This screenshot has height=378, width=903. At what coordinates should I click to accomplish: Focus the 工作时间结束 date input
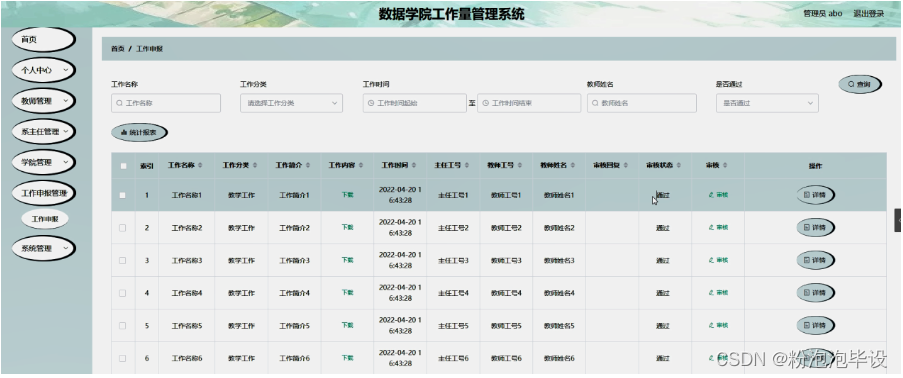(x=529, y=103)
